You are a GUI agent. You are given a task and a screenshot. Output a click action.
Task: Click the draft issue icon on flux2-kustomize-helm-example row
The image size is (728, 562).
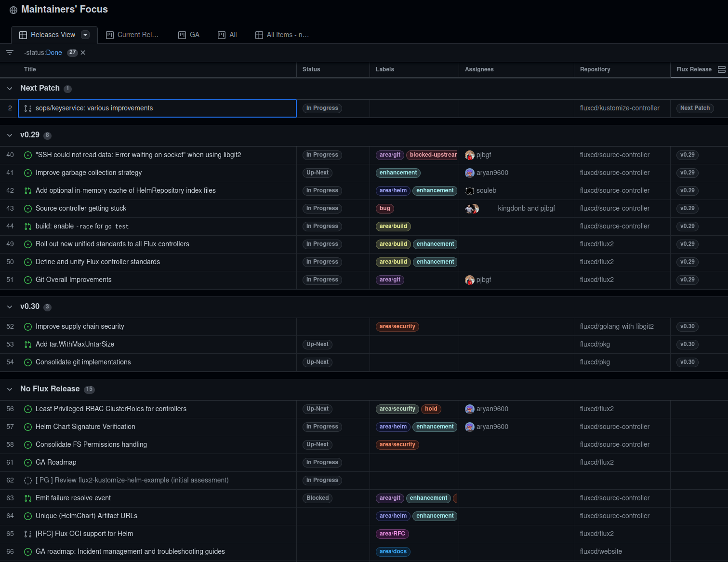(27, 480)
